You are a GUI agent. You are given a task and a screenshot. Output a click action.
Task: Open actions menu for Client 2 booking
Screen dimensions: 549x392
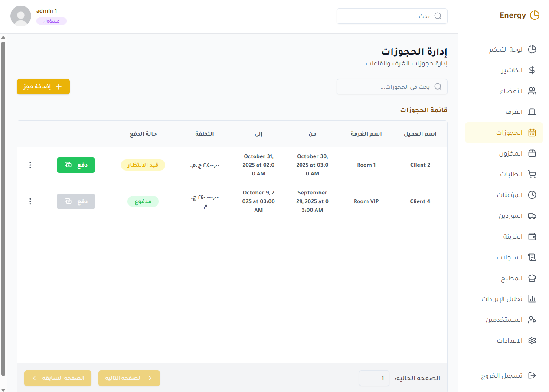click(x=30, y=165)
